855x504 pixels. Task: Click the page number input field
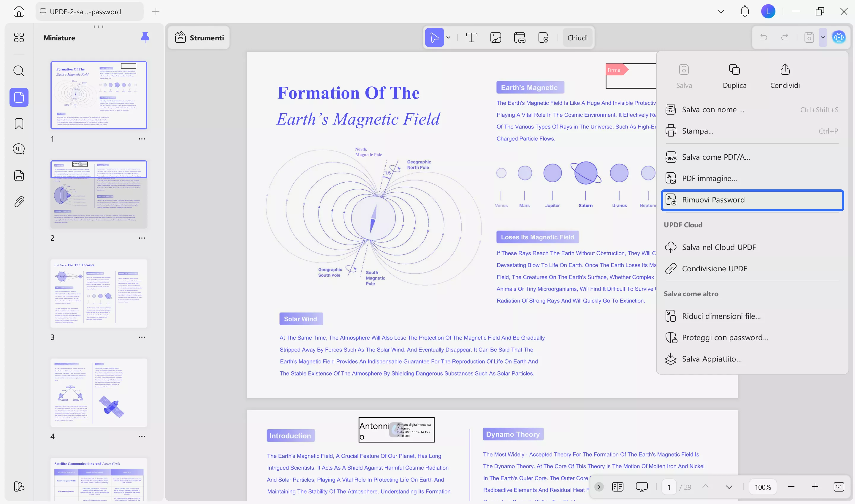pos(669,487)
